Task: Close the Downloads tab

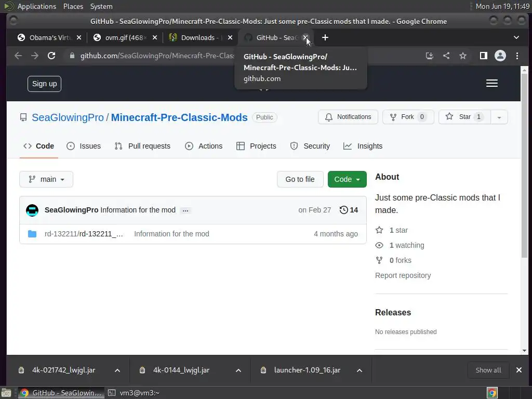Action: click(230, 37)
